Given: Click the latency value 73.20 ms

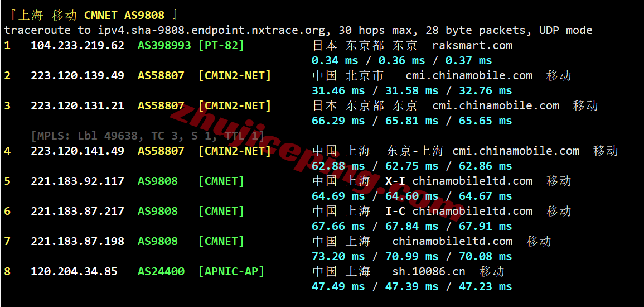Looking at the screenshot, I should pos(338,256).
